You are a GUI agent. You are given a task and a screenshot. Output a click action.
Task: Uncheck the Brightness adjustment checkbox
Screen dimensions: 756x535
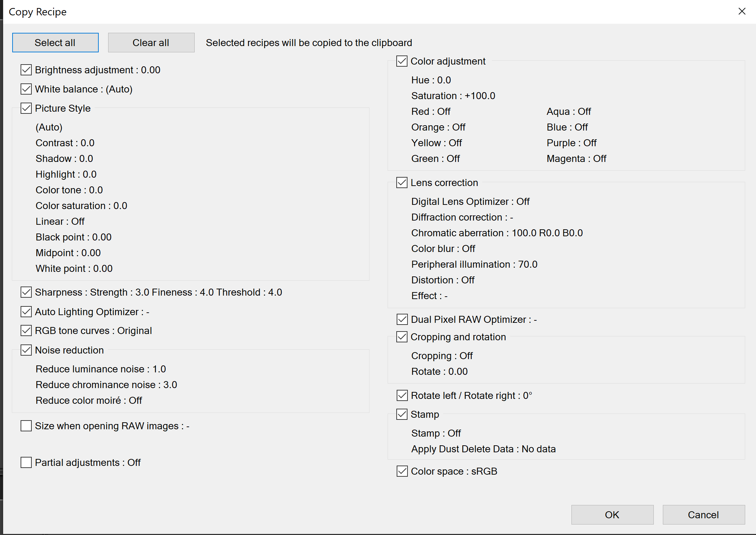pyautogui.click(x=26, y=70)
